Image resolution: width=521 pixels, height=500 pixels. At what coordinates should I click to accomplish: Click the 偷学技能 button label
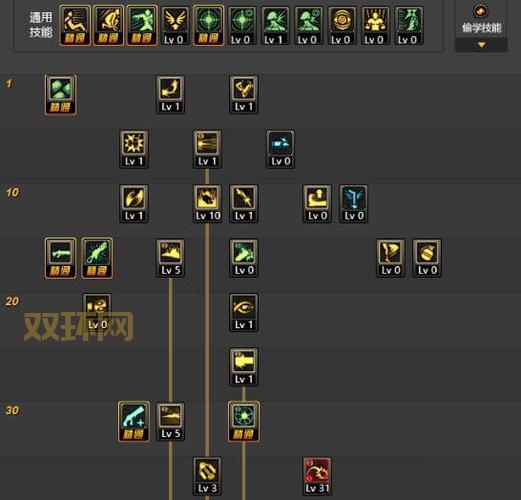481,28
